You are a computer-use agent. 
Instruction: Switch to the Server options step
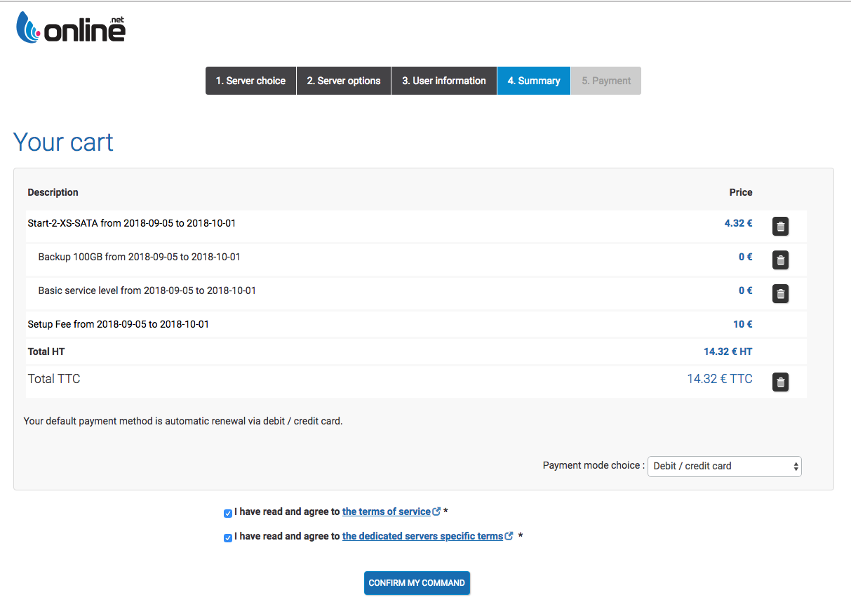[344, 81]
